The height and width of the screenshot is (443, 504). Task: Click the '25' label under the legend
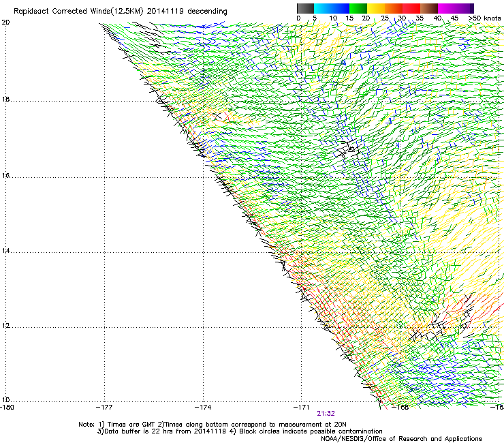click(x=385, y=18)
